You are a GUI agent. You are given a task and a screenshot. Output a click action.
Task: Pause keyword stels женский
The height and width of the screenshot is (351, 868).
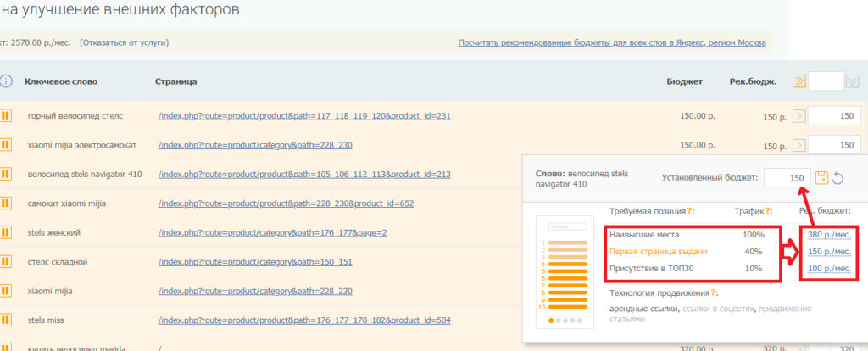tap(5, 233)
